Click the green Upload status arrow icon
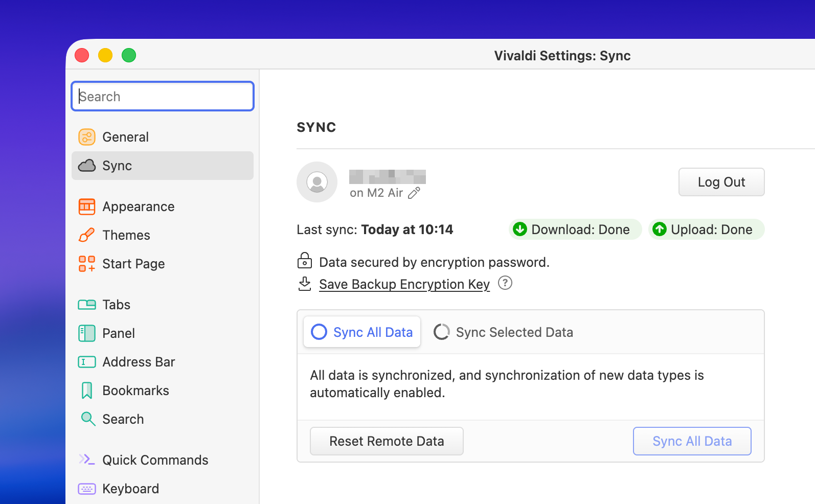The image size is (815, 504). tap(660, 229)
